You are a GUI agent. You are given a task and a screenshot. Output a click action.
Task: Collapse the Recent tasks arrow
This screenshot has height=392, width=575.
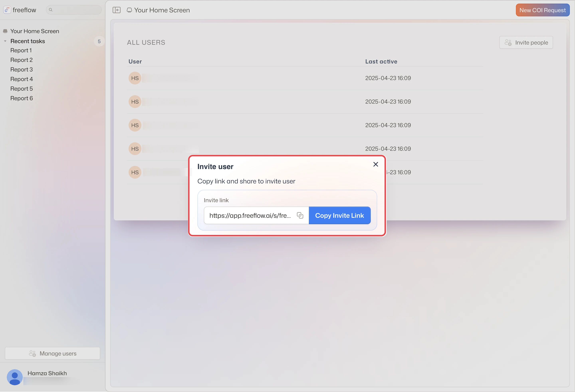5,41
